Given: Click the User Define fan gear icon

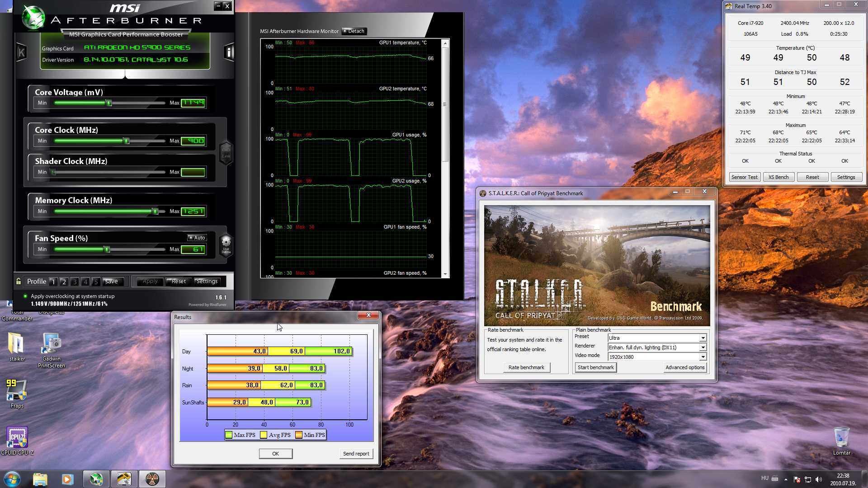Looking at the screenshot, I should tap(226, 245).
